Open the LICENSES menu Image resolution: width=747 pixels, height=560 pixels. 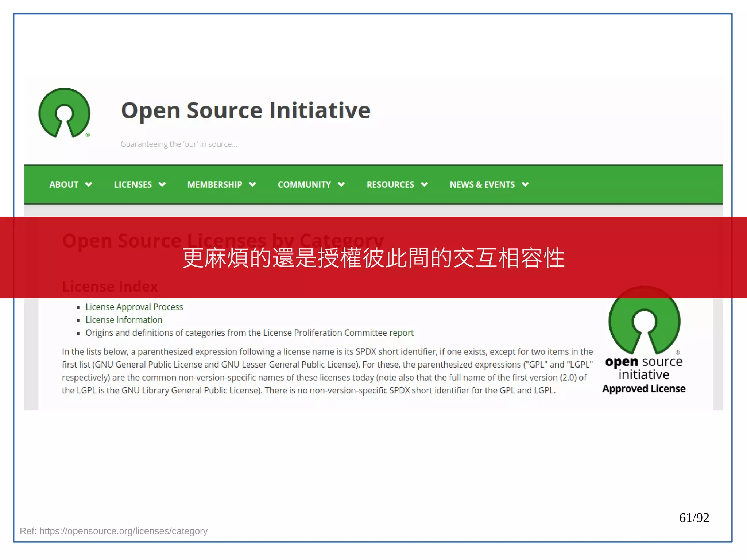pyautogui.click(x=133, y=184)
